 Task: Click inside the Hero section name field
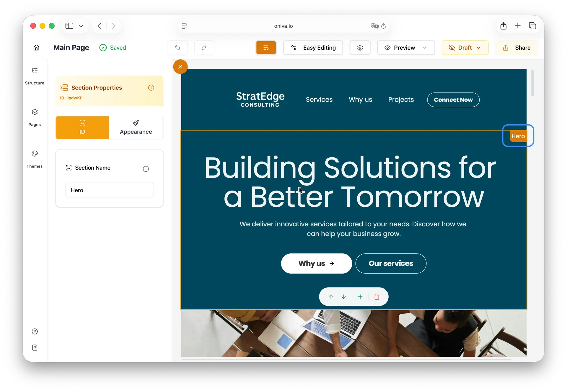(x=109, y=190)
